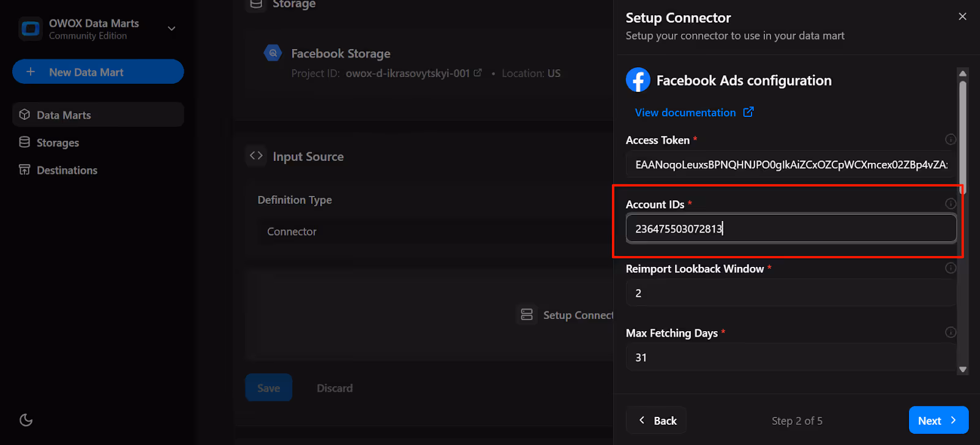
Task: Go Back to the previous setup step
Action: pos(656,420)
